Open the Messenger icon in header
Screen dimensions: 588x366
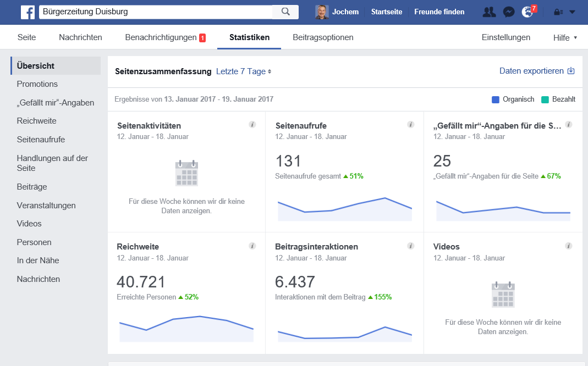point(508,12)
